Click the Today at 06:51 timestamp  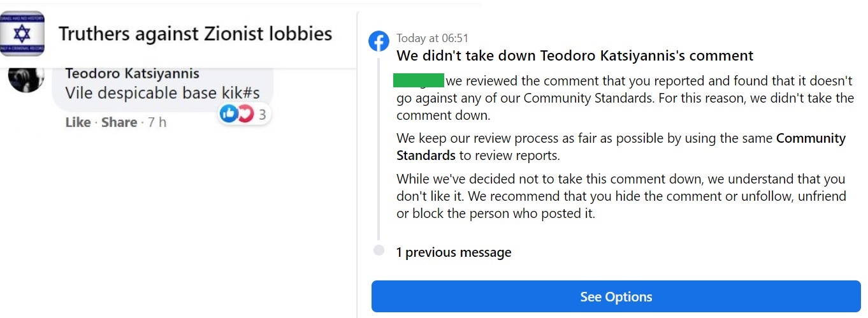432,38
